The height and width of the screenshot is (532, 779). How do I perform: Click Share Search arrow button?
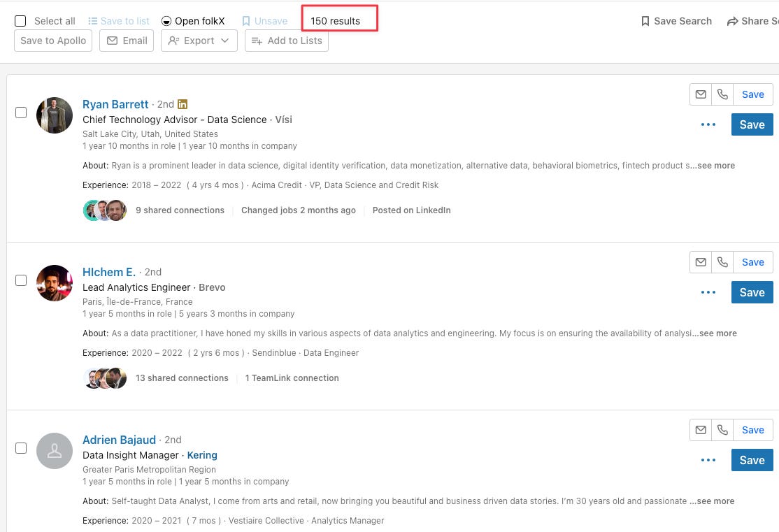(x=752, y=21)
